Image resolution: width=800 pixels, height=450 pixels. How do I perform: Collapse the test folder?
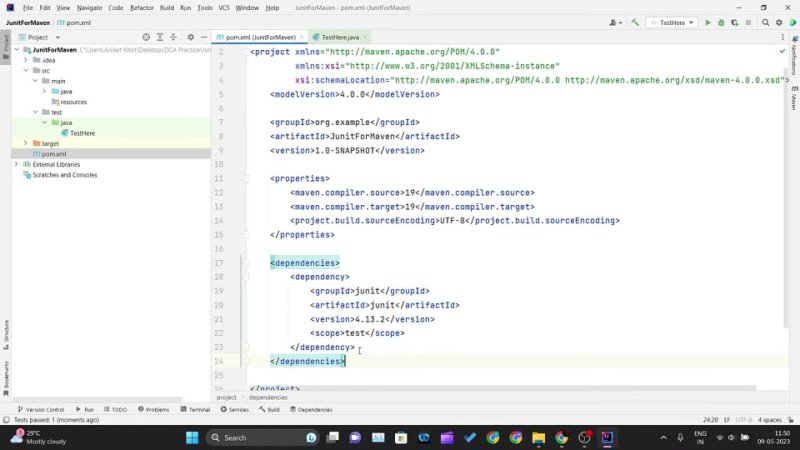pyautogui.click(x=35, y=112)
